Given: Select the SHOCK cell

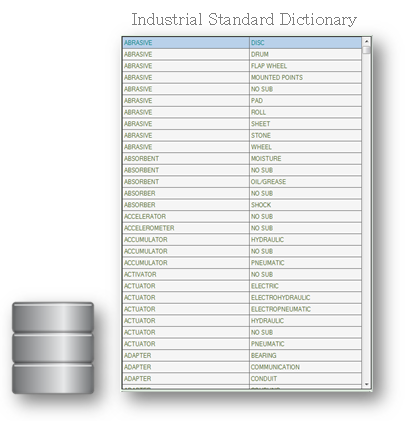Looking at the screenshot, I should pyautogui.click(x=305, y=205).
